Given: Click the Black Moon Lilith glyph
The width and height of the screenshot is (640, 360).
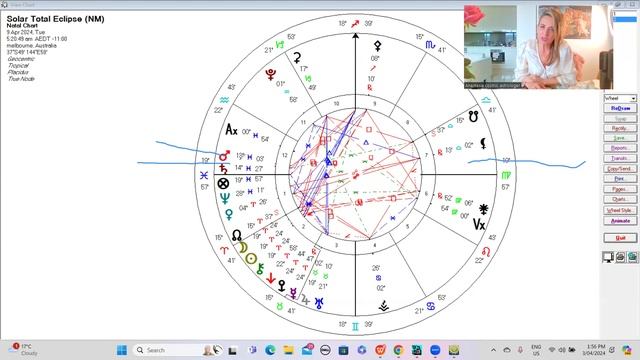Looking at the screenshot, I should pyautogui.click(x=483, y=143).
